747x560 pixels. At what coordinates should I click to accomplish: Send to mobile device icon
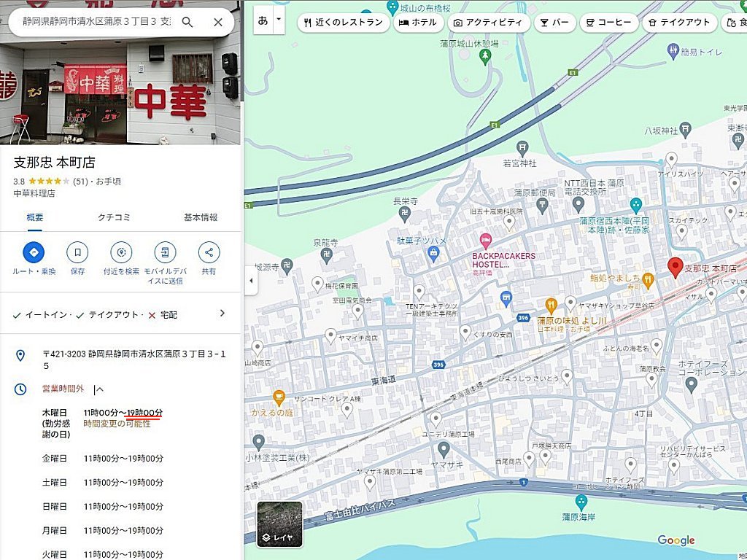click(x=165, y=252)
